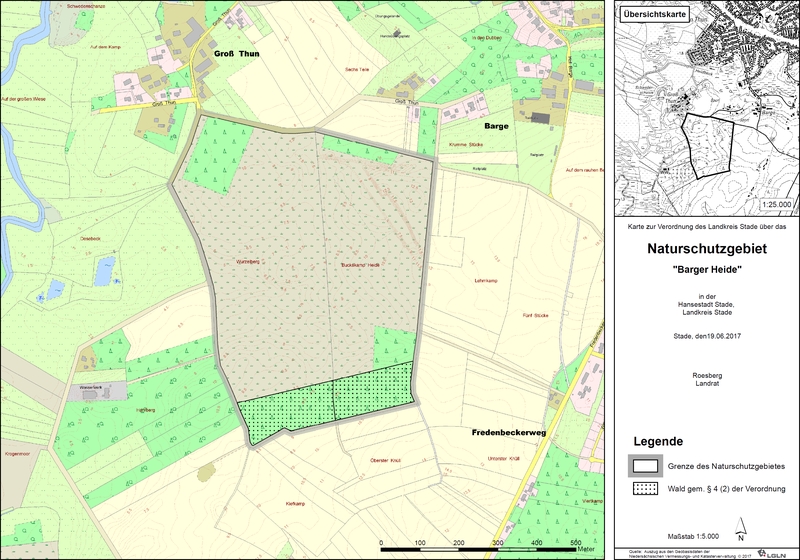Click the date text Stade, den 19.06.2017
800x560 pixels.
click(705, 336)
